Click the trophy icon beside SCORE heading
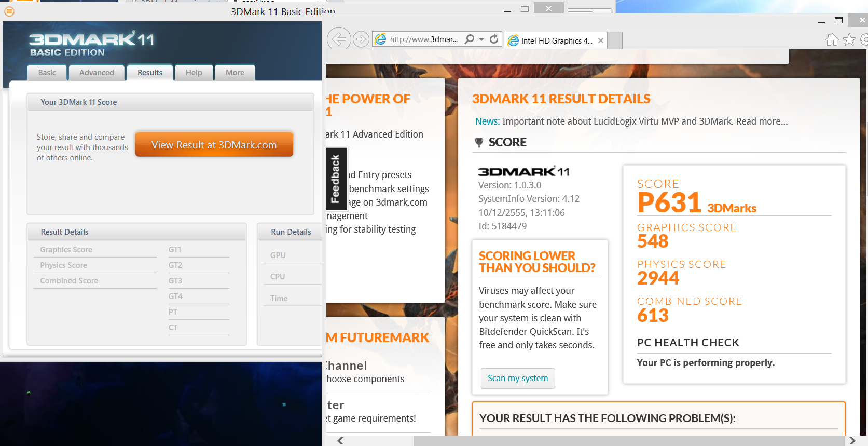868x446 pixels. click(479, 142)
